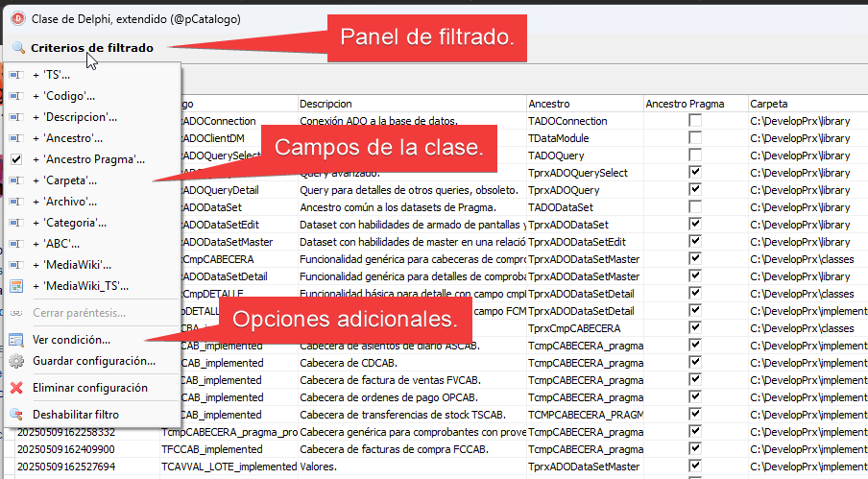Click the Delphi app icon in the title bar
Image resolution: width=868 pixels, height=479 pixels.
(x=18, y=19)
